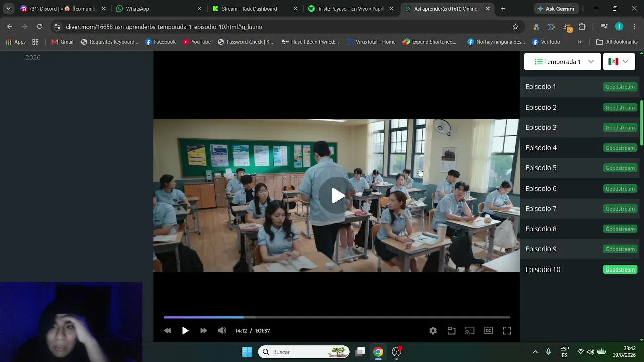The height and width of the screenshot is (362, 644).
Task: Click the highlighted Goodstream badge for Episodio 10
Action: coord(620,269)
